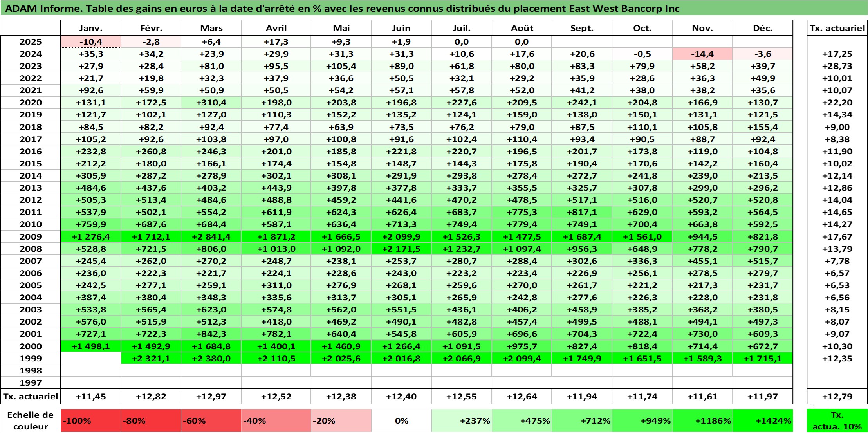
Task: Click the Févr. column header
Action: pos(151,28)
